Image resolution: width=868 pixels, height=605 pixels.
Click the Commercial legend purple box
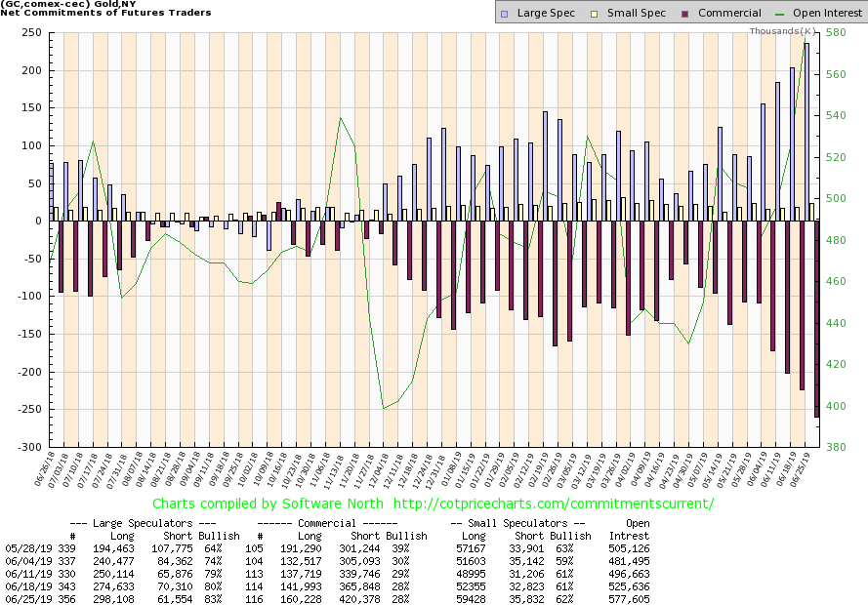coord(662,14)
